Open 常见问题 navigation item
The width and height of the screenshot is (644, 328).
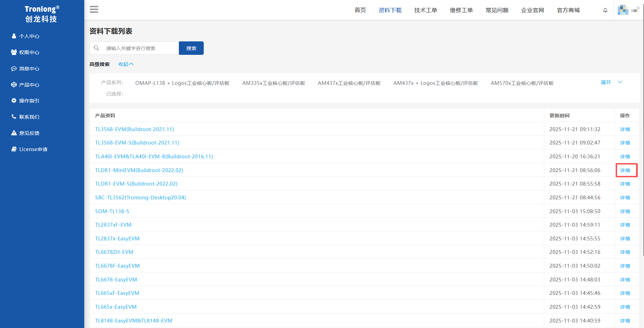click(x=497, y=10)
